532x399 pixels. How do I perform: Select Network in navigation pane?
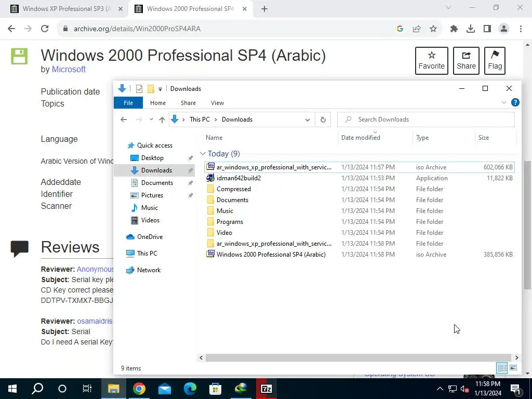(149, 270)
